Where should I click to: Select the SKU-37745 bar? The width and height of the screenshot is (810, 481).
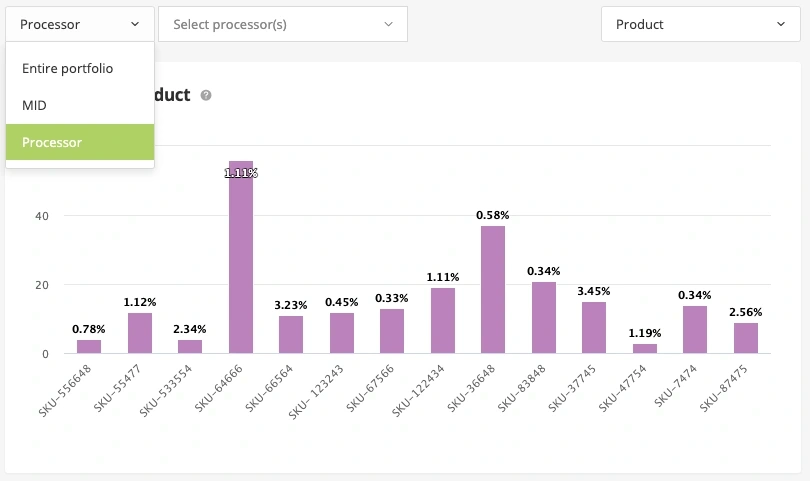[x=594, y=328]
